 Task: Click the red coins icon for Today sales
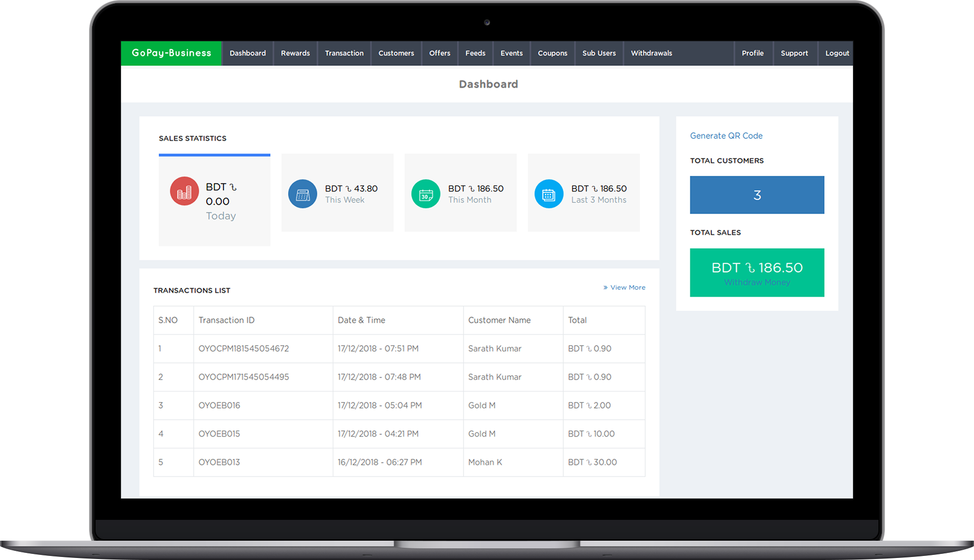point(184,191)
